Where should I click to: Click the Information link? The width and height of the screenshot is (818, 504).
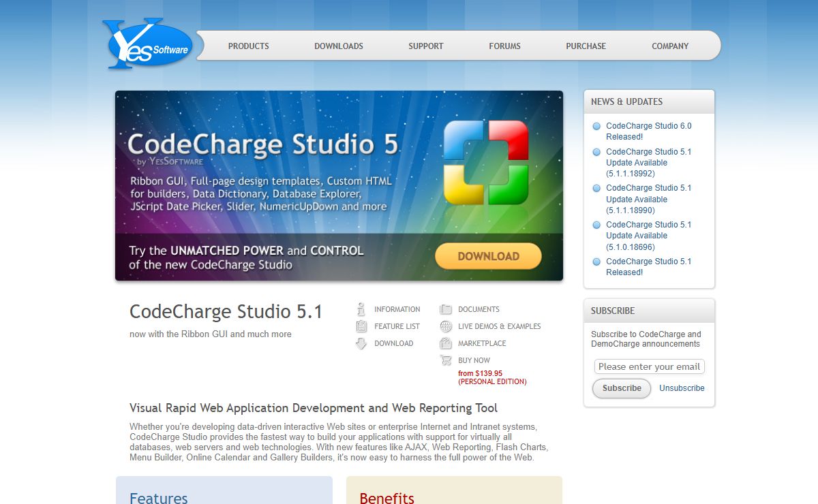click(397, 309)
